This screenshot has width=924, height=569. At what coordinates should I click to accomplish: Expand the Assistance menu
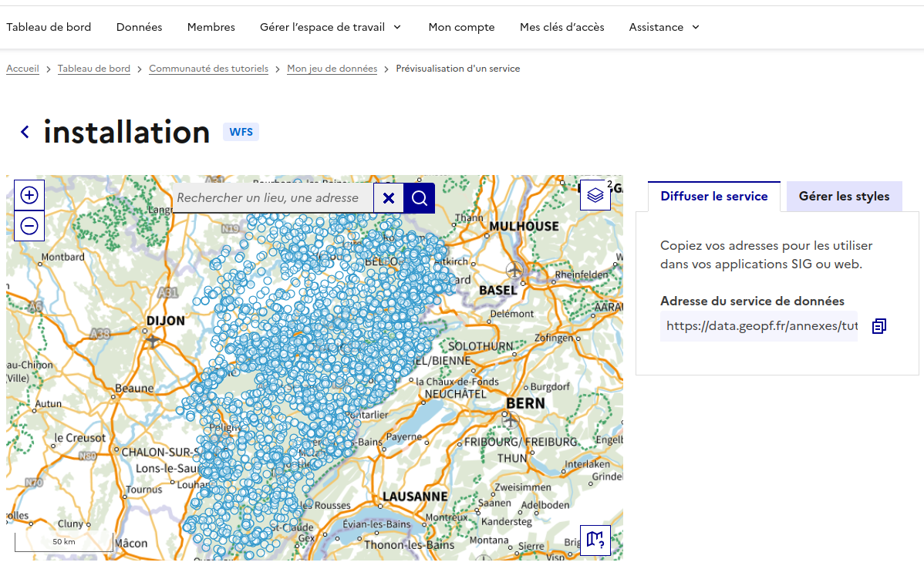coord(663,27)
